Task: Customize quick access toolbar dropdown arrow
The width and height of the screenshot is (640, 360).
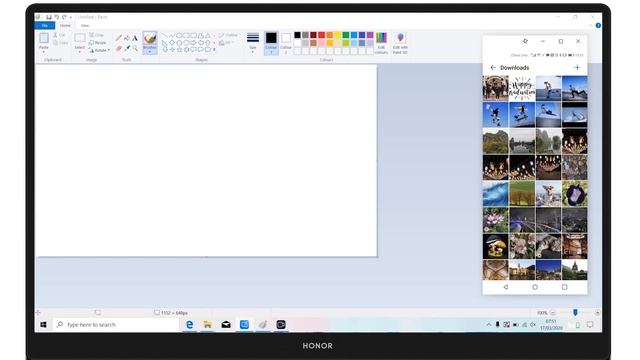Action: (71, 17)
